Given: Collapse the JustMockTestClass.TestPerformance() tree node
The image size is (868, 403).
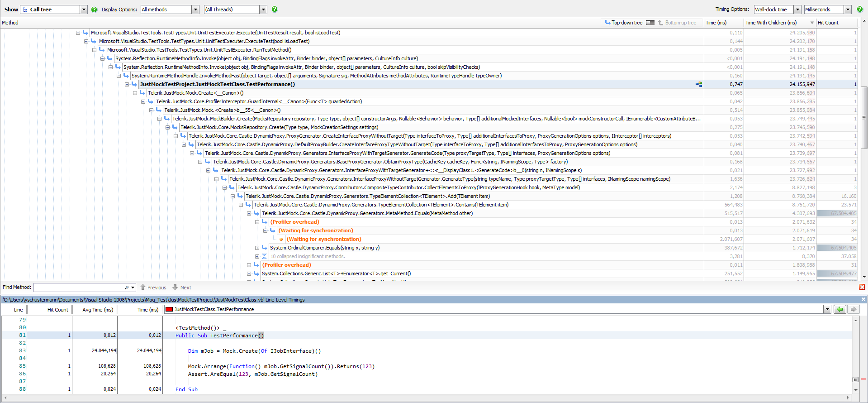Looking at the screenshot, I should tap(127, 84).
